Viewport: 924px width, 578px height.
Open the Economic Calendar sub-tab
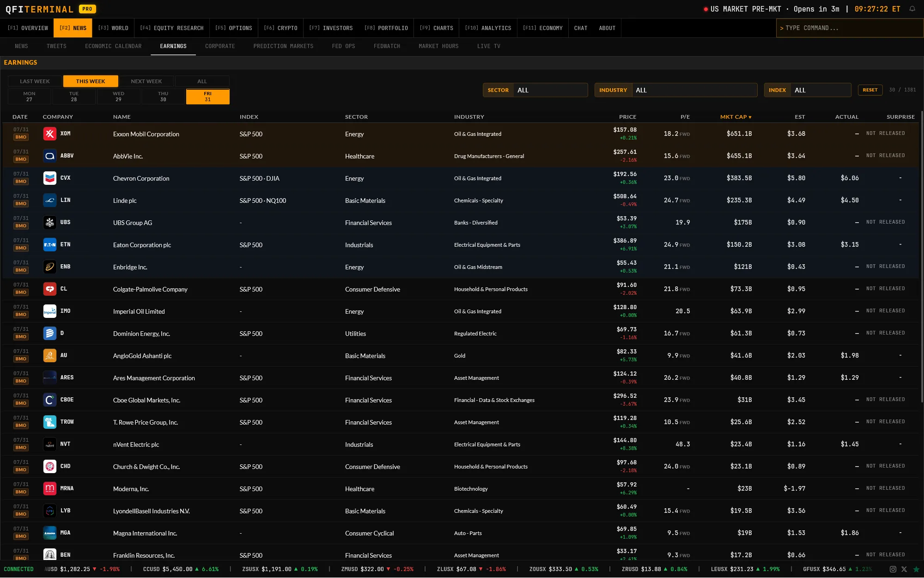click(113, 46)
